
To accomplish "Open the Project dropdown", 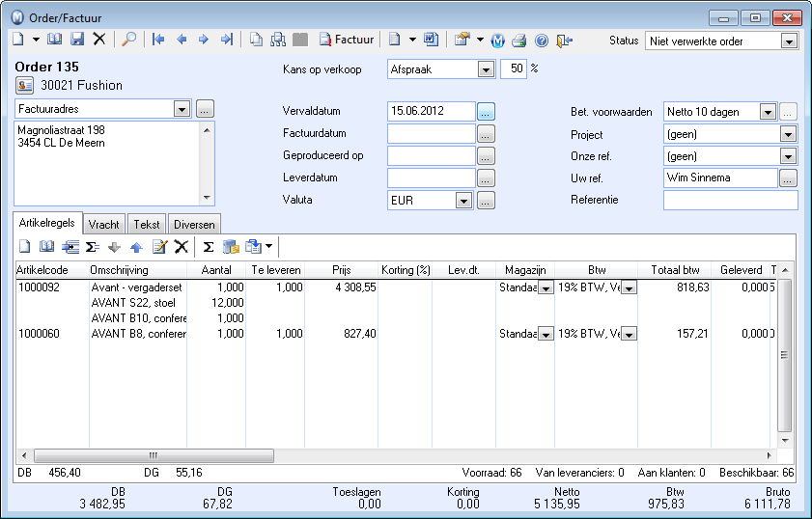I will [789, 134].
